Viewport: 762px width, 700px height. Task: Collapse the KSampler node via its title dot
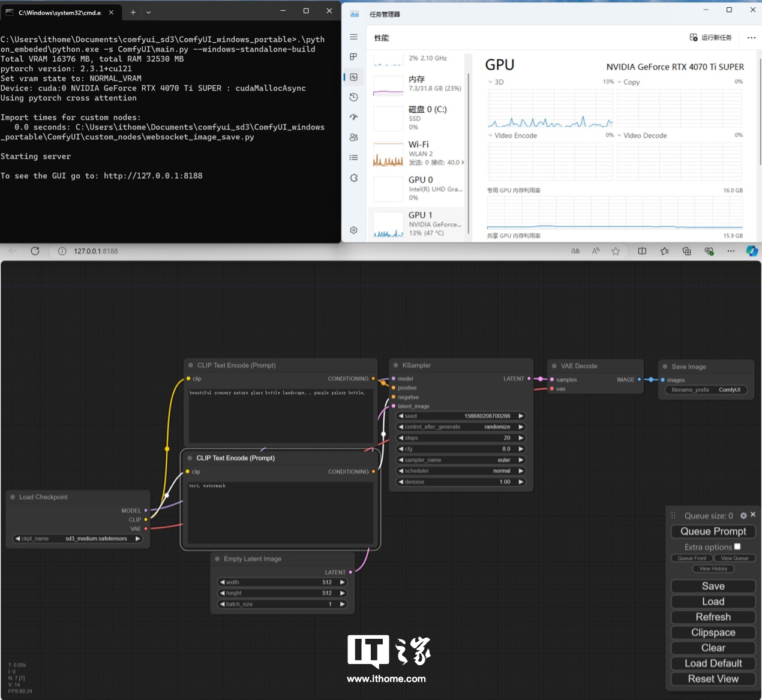coord(395,365)
